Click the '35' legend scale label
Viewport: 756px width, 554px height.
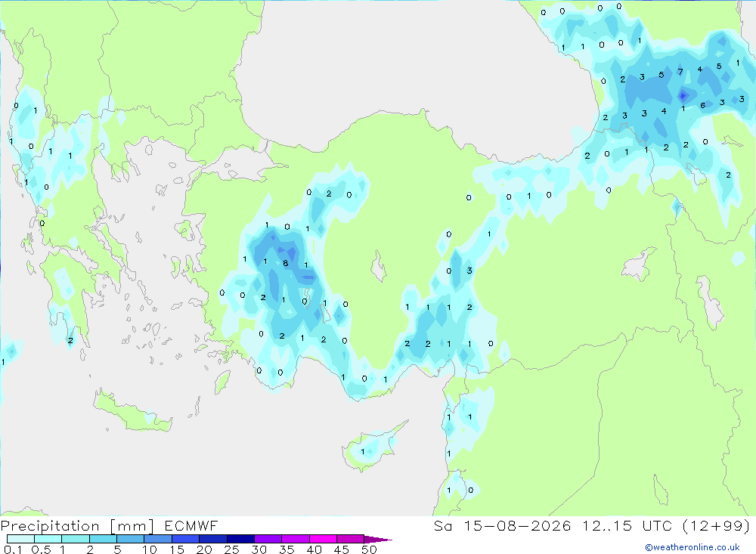[x=287, y=549]
